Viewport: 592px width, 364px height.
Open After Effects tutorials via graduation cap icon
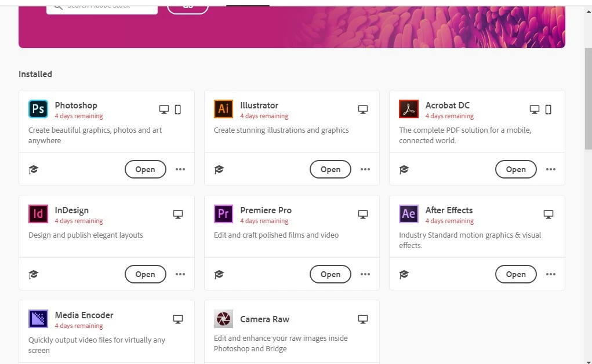point(404,275)
